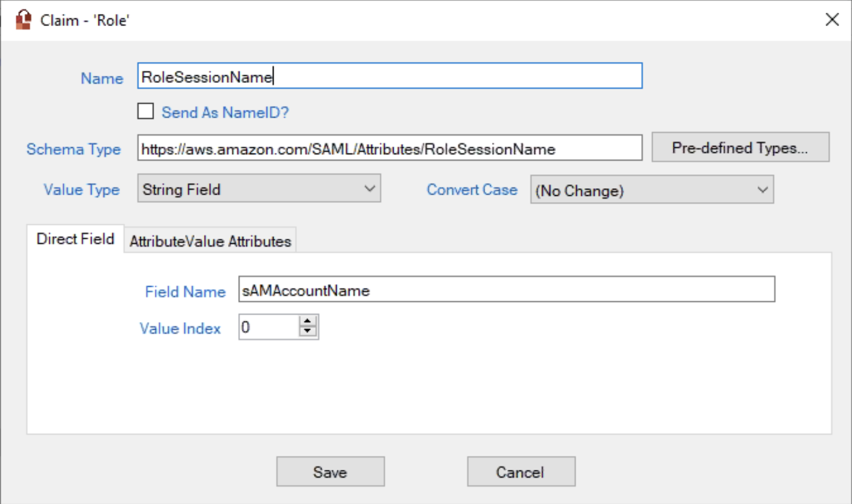The width and height of the screenshot is (852, 504).
Task: Click the Value Index number field
Action: (267, 326)
